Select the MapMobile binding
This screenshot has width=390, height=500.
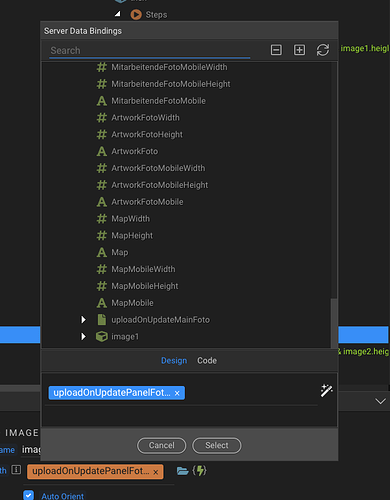132,303
